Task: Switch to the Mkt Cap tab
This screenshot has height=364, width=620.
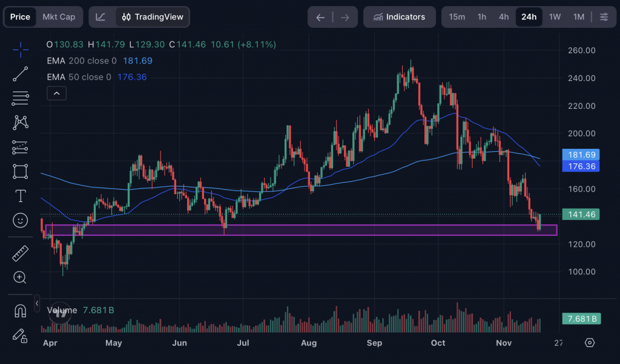Action: click(59, 17)
